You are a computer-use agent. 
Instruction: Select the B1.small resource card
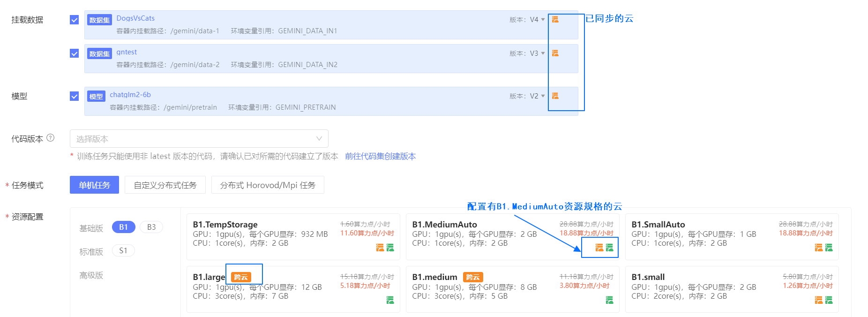coord(731,289)
